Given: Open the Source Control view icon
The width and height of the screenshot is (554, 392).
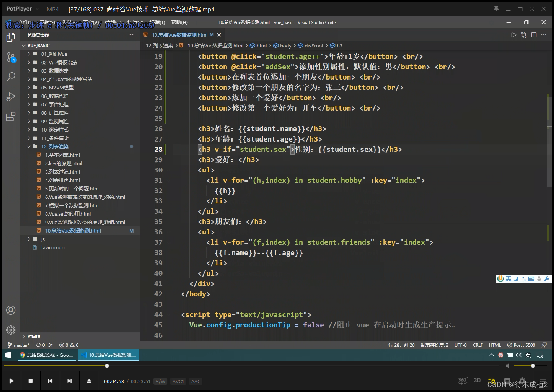Looking at the screenshot, I should point(11,57).
